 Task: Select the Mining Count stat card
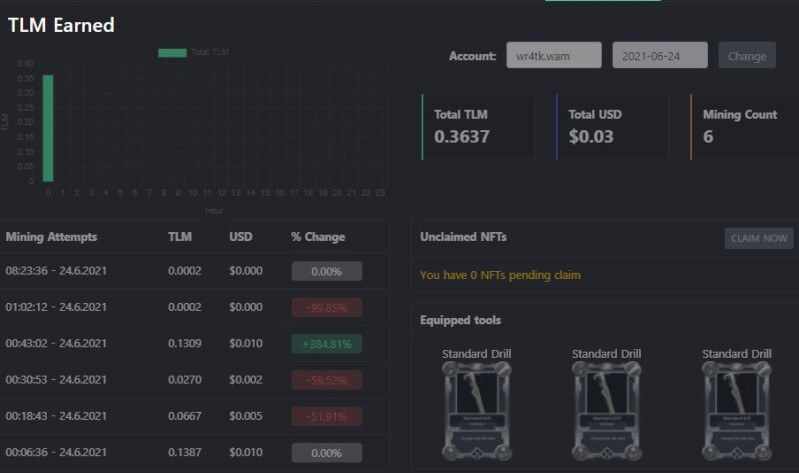(x=744, y=127)
